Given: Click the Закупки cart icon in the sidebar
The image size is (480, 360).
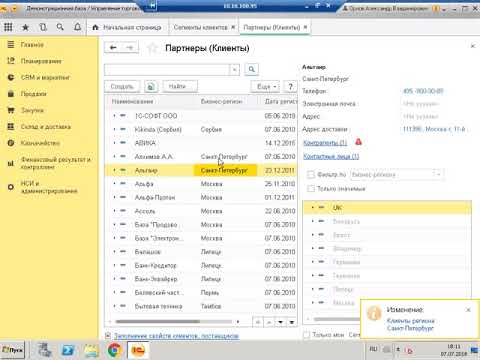Looking at the screenshot, I should [x=11, y=110].
